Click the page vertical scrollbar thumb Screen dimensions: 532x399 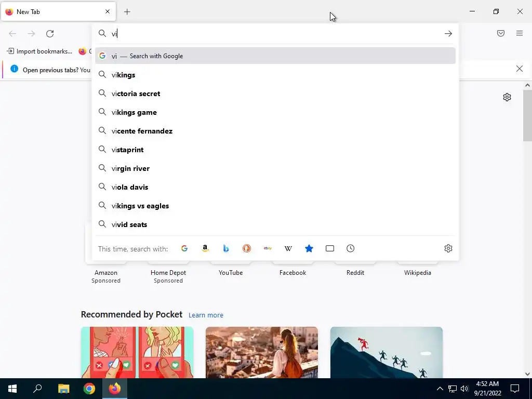(x=527, y=115)
